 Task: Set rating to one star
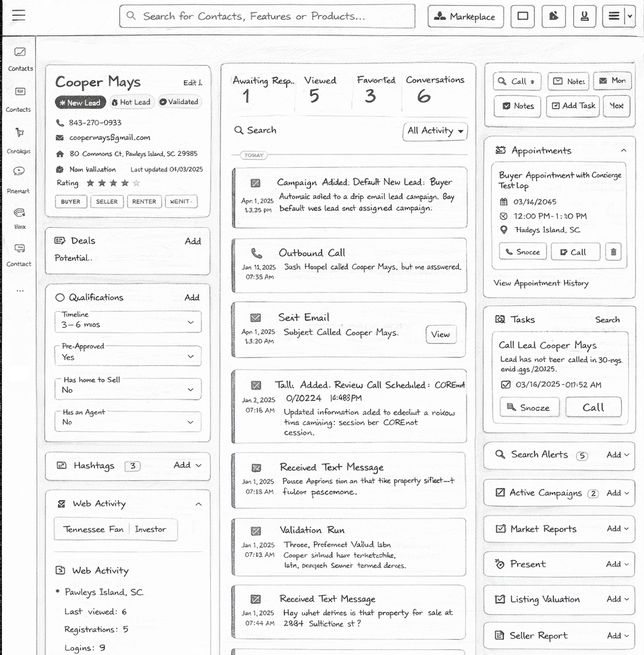pos(90,183)
